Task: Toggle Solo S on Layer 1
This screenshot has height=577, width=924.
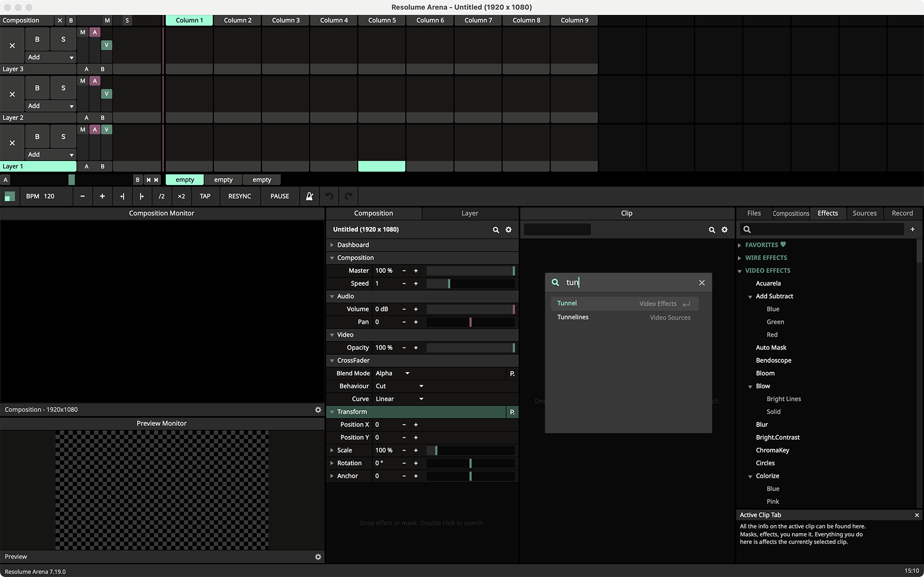Action: coord(63,136)
